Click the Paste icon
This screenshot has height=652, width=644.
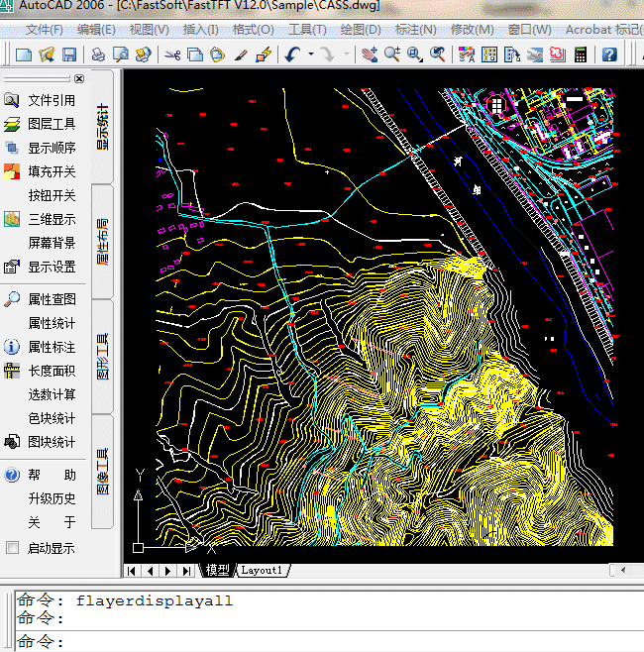(x=217, y=54)
